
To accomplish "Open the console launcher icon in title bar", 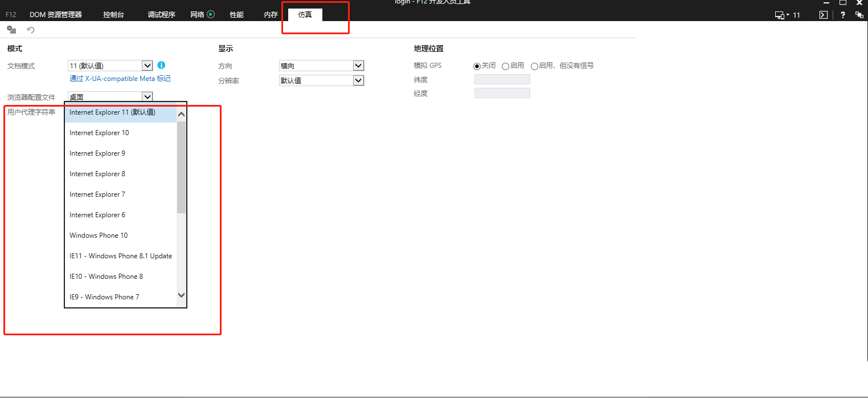I will (823, 14).
